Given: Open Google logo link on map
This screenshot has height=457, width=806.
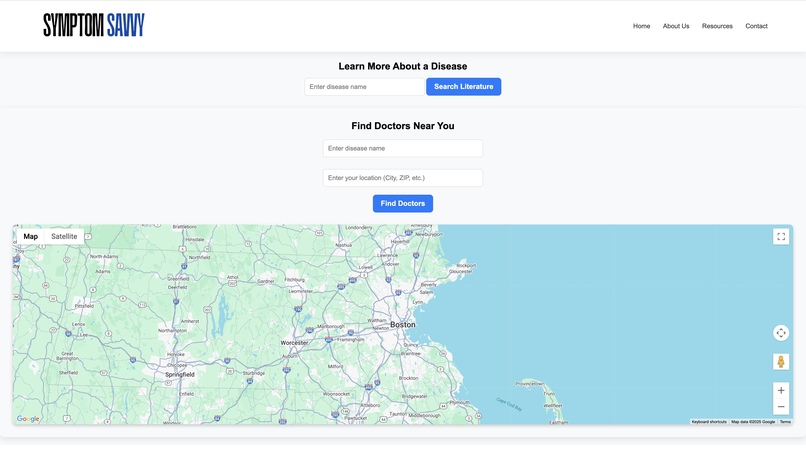Looking at the screenshot, I should 28,419.
